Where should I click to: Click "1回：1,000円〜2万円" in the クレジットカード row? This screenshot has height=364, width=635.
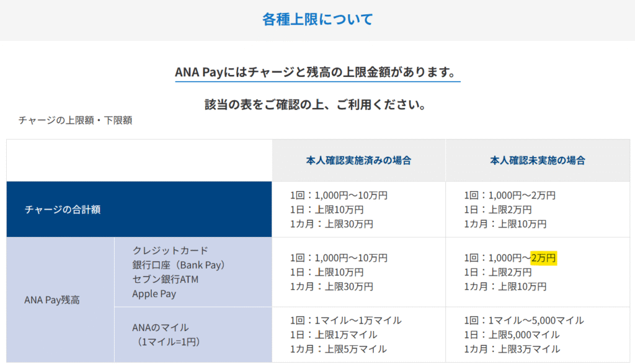[x=510, y=258]
